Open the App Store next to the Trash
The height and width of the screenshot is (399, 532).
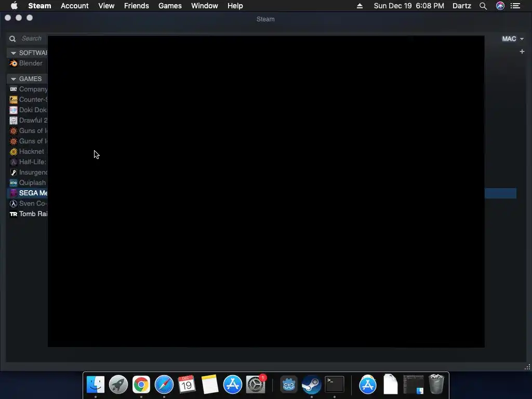pos(368,384)
